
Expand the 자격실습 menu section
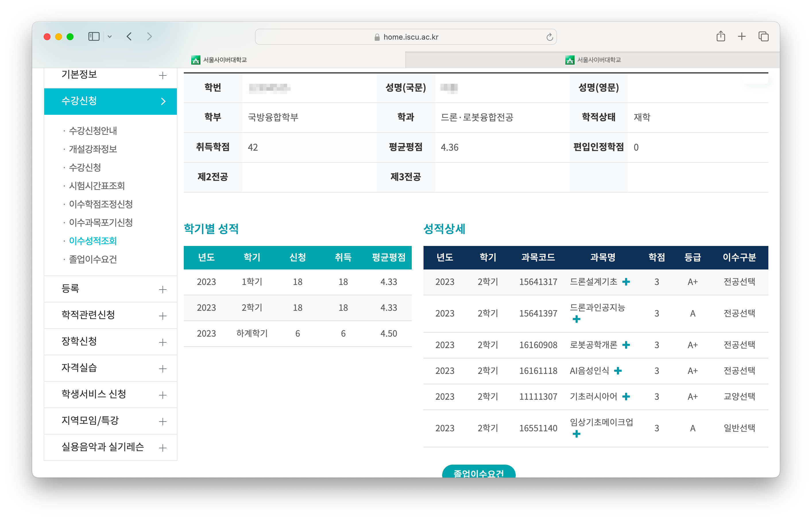click(x=111, y=368)
